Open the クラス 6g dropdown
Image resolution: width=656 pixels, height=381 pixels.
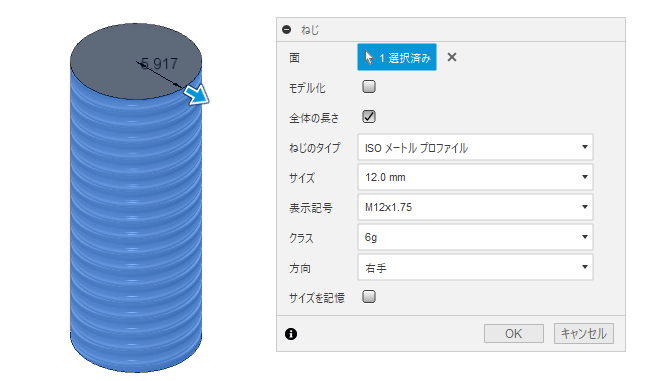(x=475, y=237)
